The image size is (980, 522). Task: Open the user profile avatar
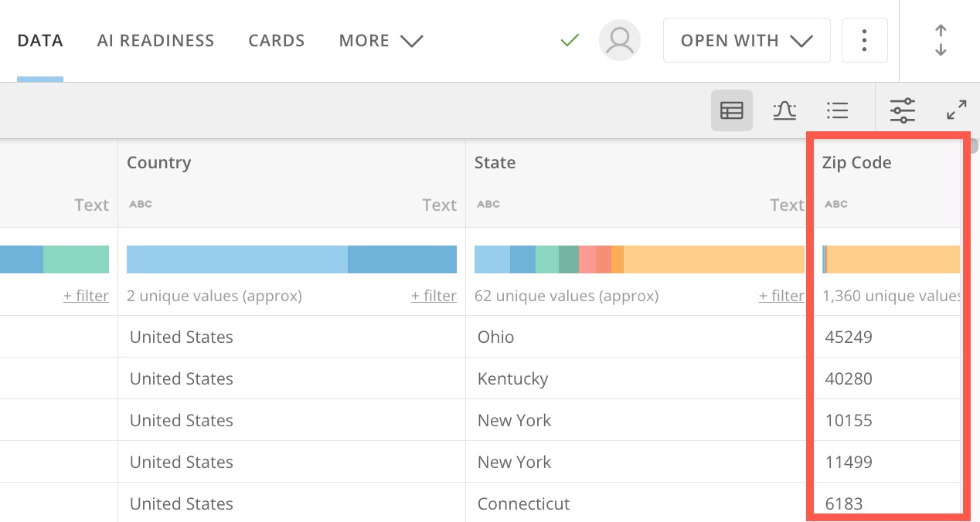coord(619,40)
